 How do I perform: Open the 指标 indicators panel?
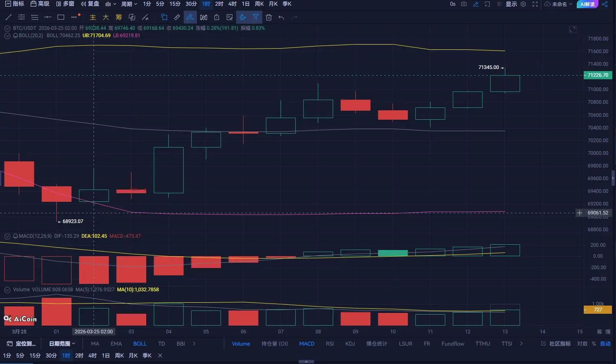[x=14, y=4]
